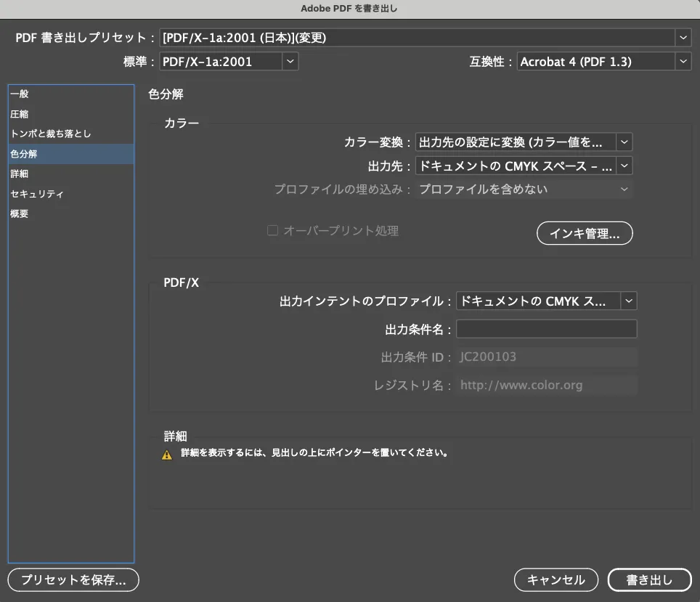The image size is (700, 602).
Task: Go to トンボと裁ち落とし settings
Action: click(51, 134)
